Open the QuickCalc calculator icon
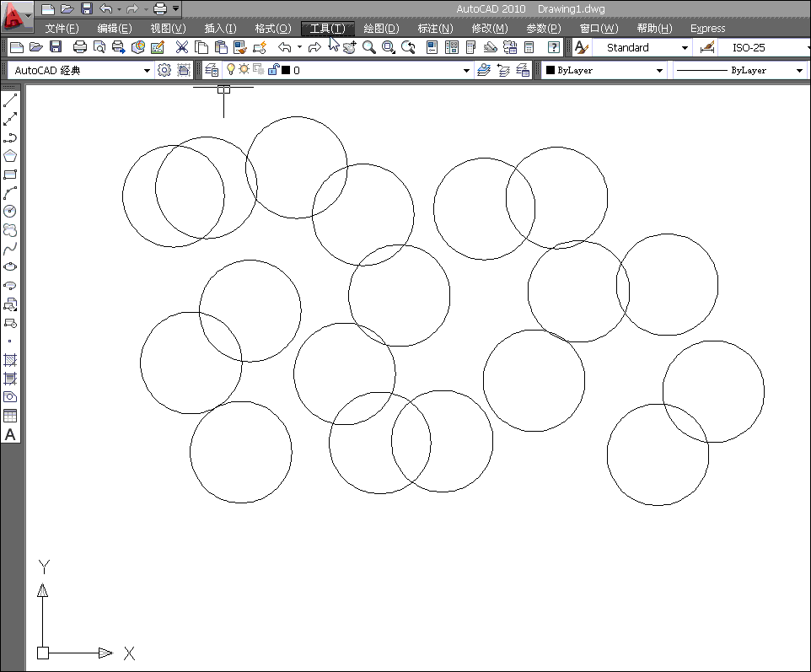The width and height of the screenshot is (811, 672). (529, 47)
